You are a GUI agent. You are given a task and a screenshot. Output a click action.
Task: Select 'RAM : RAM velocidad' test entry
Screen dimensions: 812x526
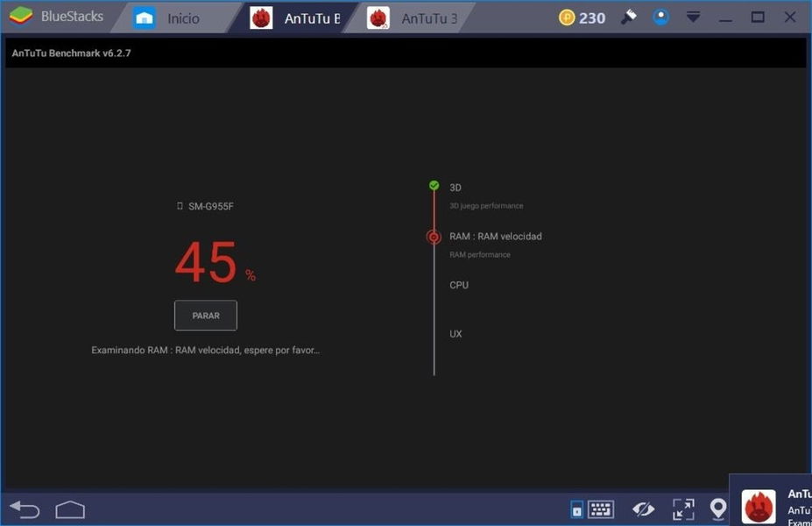(496, 237)
